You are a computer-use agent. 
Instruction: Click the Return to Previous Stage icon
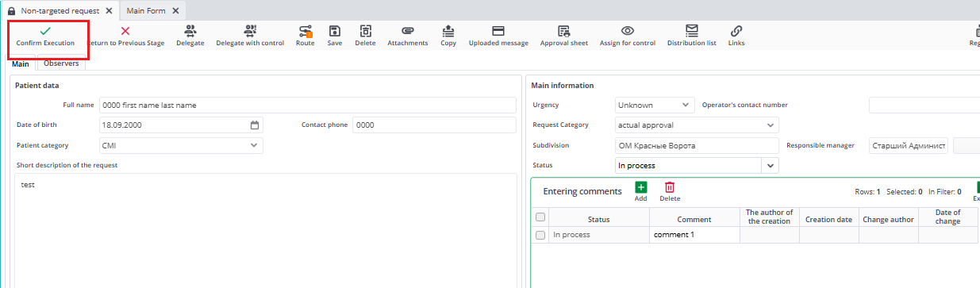125,31
